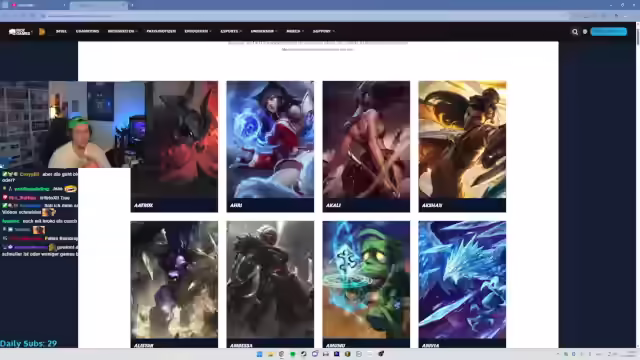Open the Ahri champion card

coord(270,147)
